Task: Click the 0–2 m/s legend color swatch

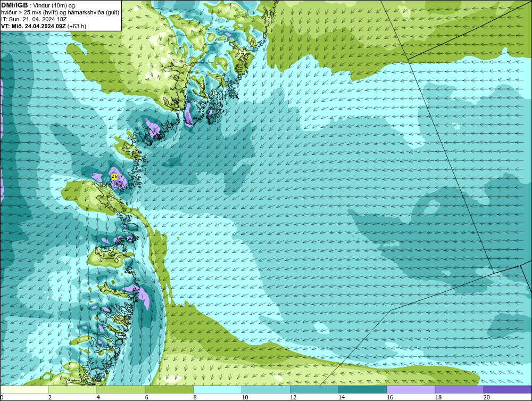Action: tap(24, 389)
